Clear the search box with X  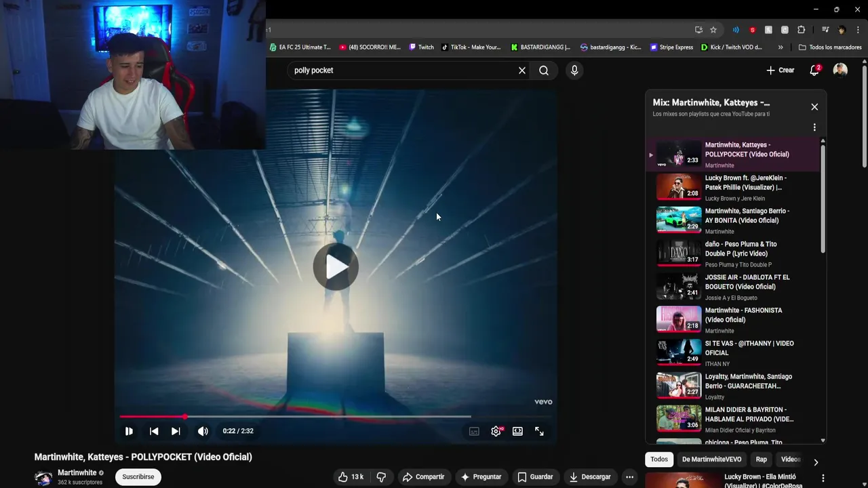coord(522,70)
